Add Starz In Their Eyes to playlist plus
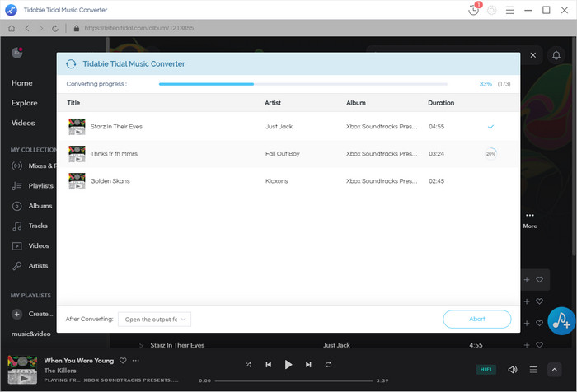This screenshot has width=577, height=392. coord(527,345)
